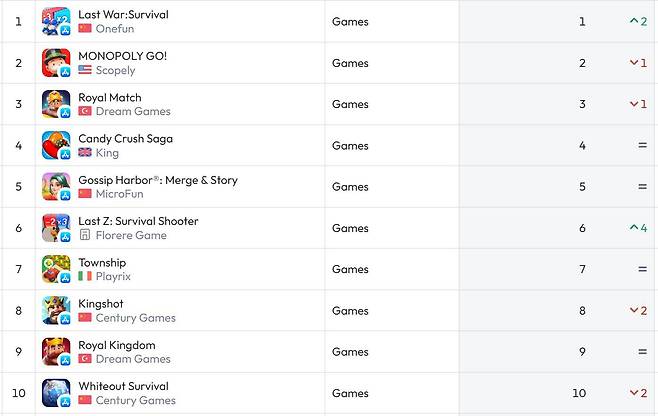Open publisher Scopely's page
Screen dimensions: 658x416
[115, 70]
